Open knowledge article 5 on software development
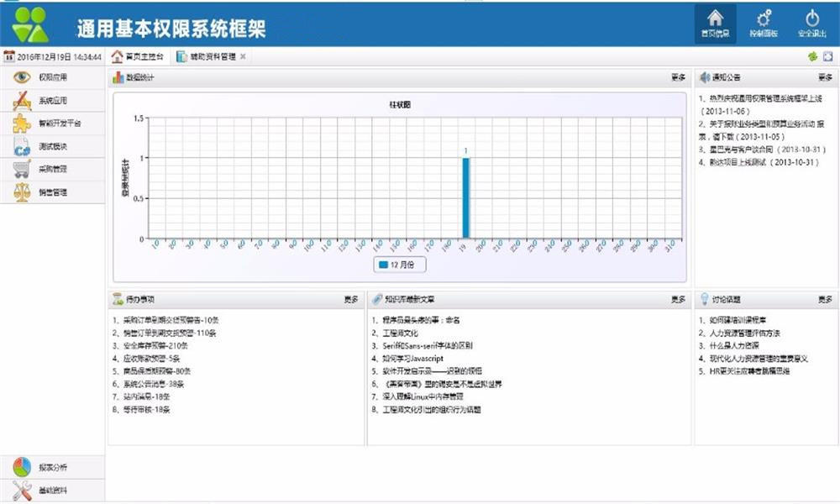840x504 pixels. tap(427, 371)
